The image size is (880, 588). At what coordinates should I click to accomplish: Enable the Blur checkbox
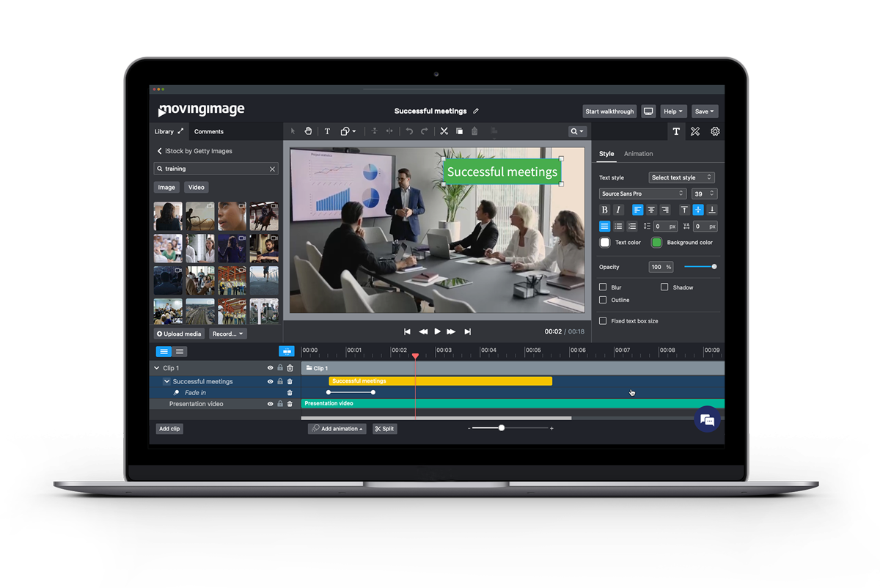(603, 287)
